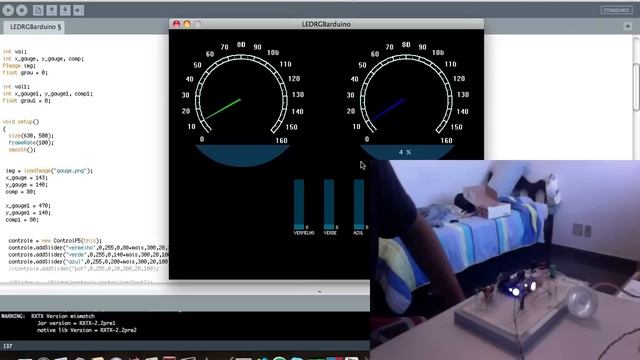Click the editor vertical scrollbar thumb
Viewport: 640px width, 360px height.
(636, 87)
